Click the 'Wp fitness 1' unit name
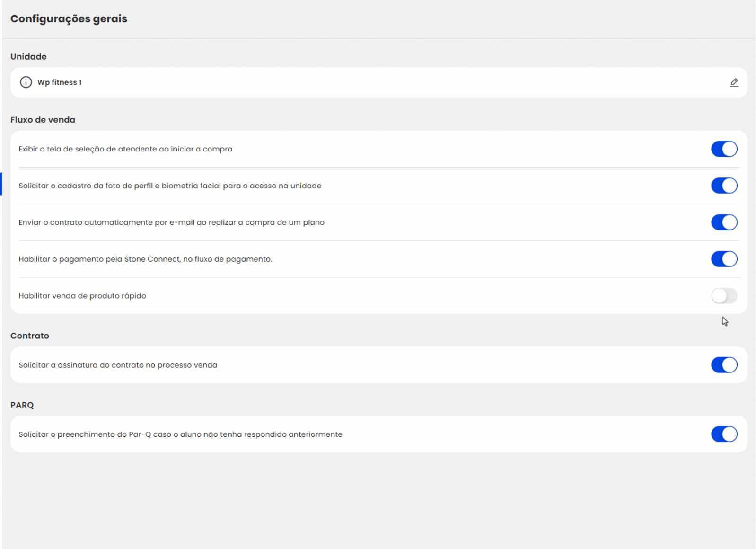This screenshot has width=756, height=549. tap(60, 82)
